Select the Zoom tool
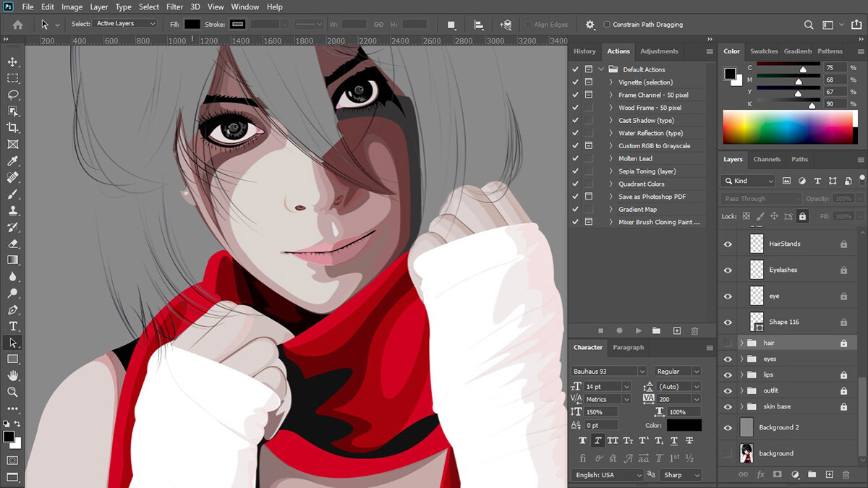868x488 pixels. click(12, 393)
